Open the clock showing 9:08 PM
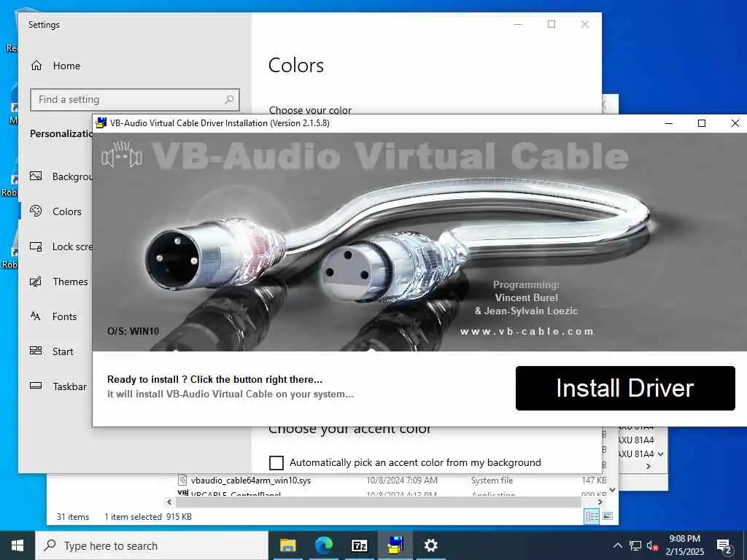 pyautogui.click(x=684, y=545)
